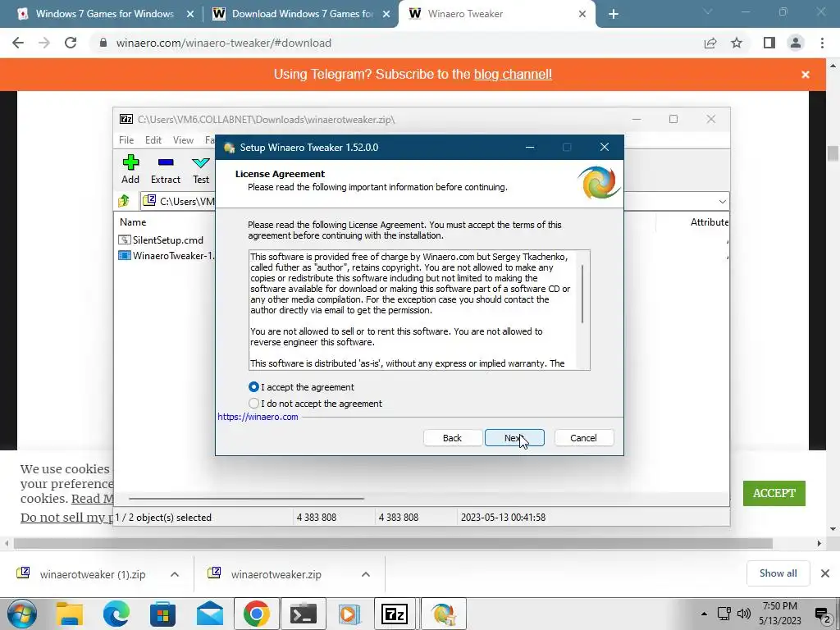Expand the 7-Zip address path dropdown
Image resolution: width=840 pixels, height=630 pixels.
(x=722, y=202)
